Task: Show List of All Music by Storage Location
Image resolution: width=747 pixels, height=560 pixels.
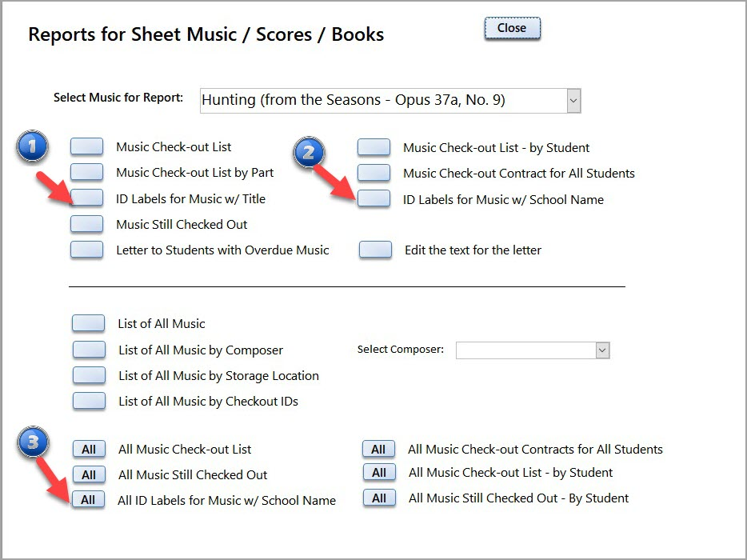Action: [89, 375]
